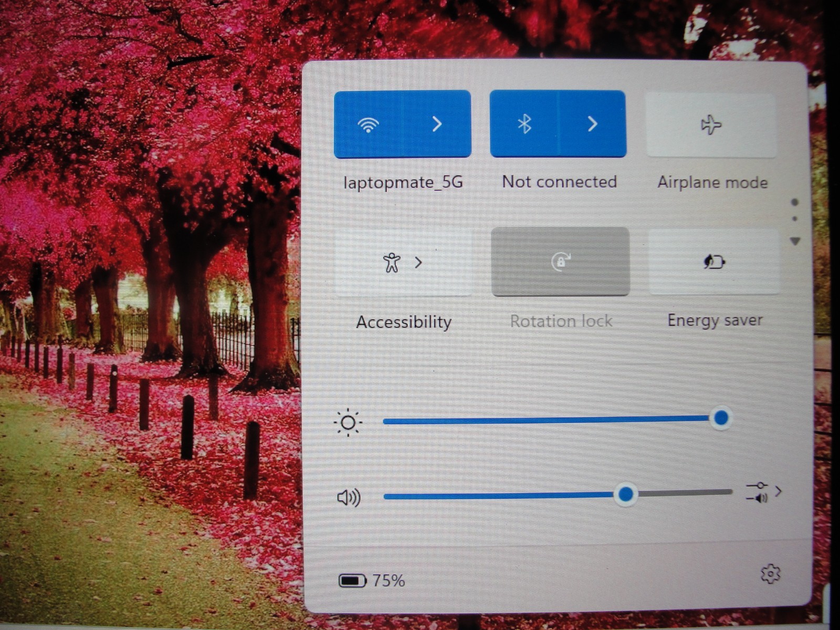Click the laptopmate_5G network label

(x=403, y=182)
